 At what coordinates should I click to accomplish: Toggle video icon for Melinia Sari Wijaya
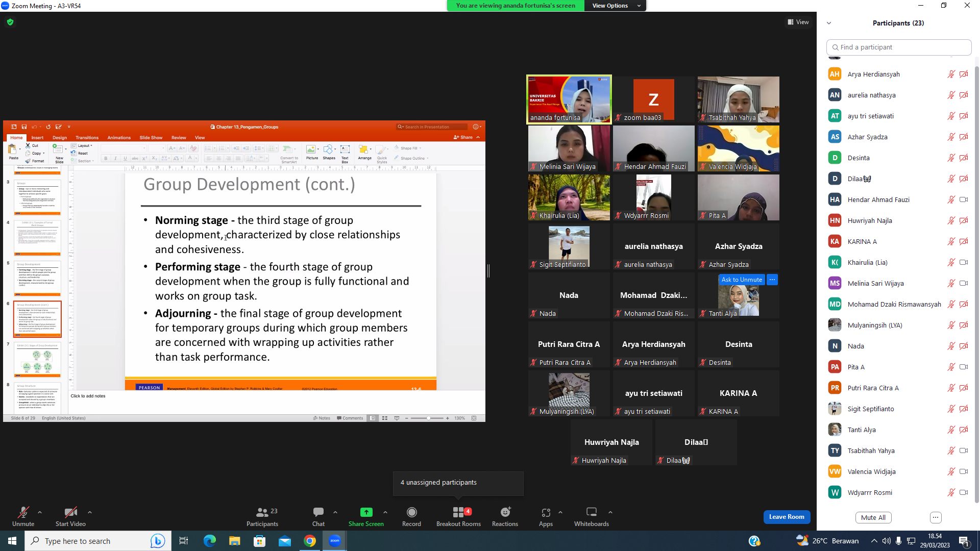(964, 283)
